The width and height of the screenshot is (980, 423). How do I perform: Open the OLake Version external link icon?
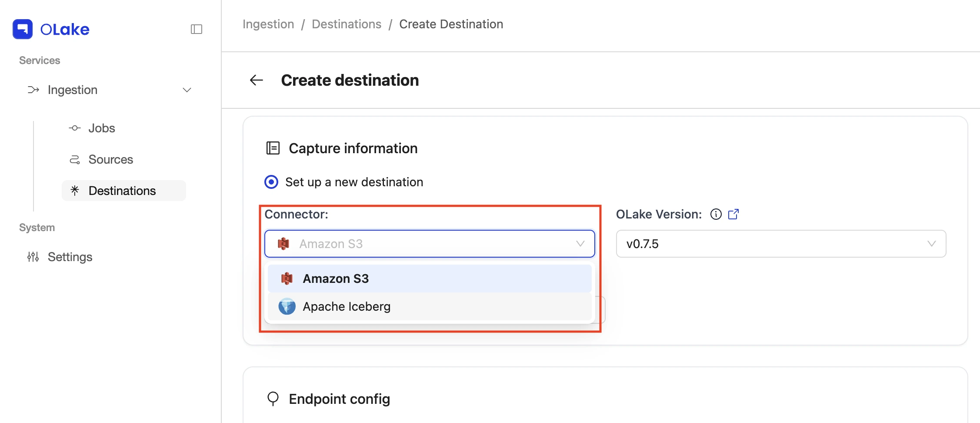pyautogui.click(x=733, y=214)
